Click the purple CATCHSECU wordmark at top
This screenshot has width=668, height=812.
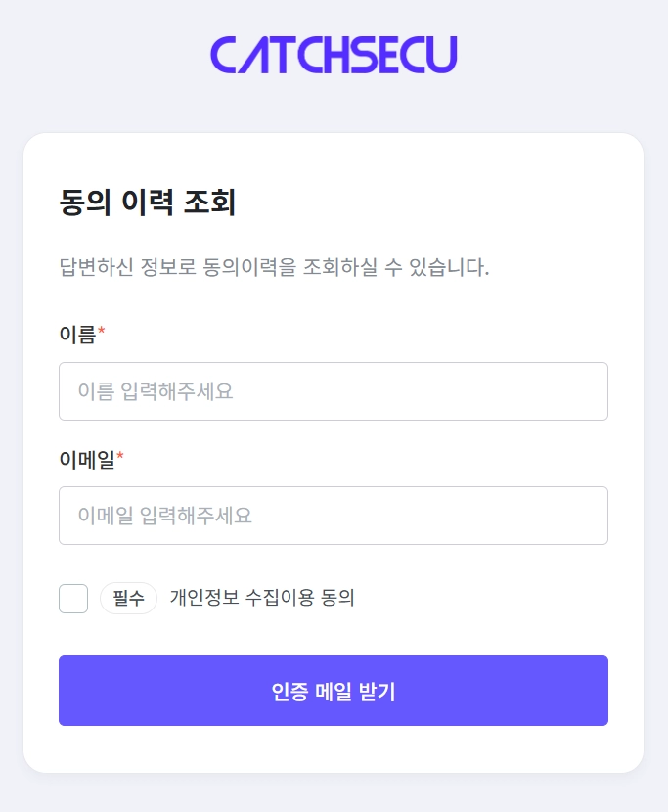click(x=334, y=56)
